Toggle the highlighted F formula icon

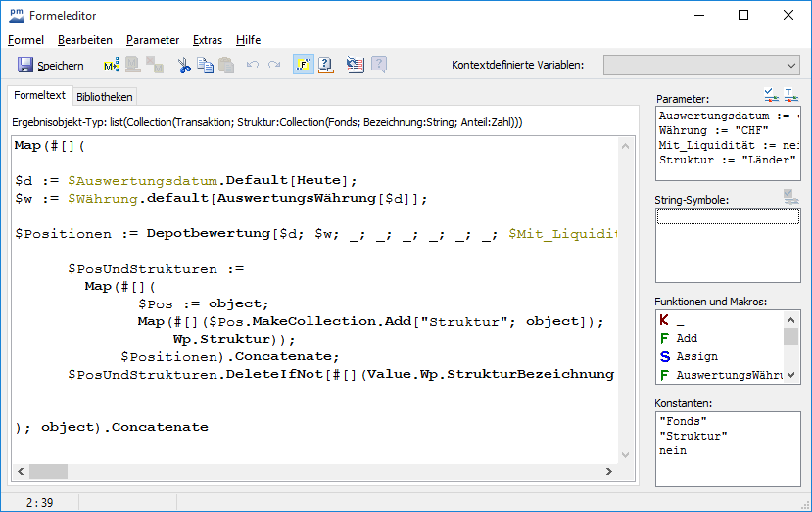pyautogui.click(x=304, y=66)
